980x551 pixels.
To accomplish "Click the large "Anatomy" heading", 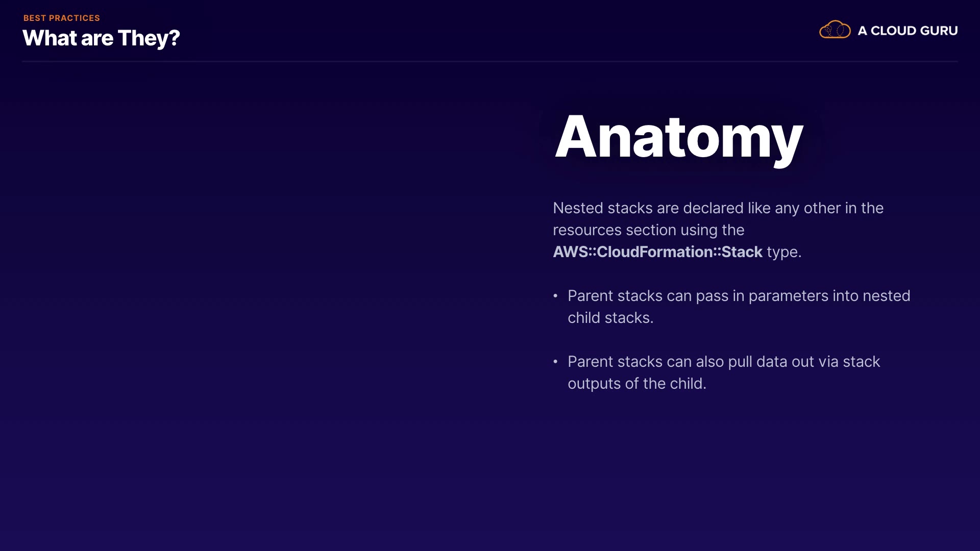I will click(678, 137).
